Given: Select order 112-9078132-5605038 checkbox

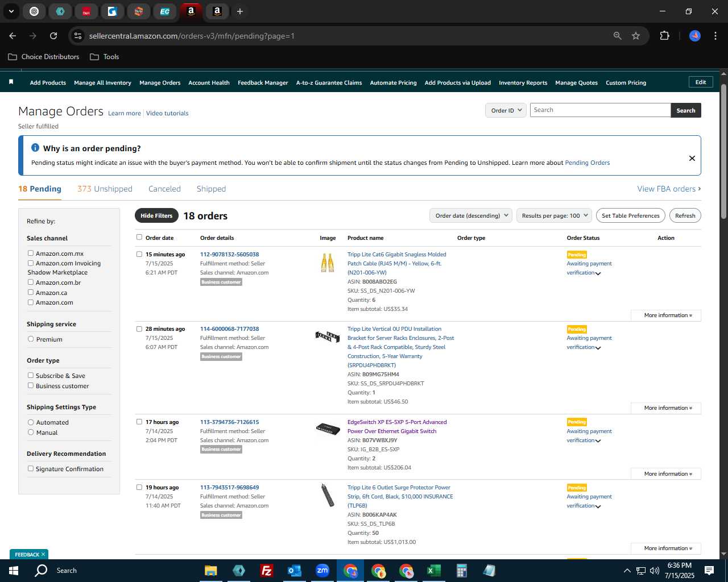Looking at the screenshot, I should tap(139, 254).
